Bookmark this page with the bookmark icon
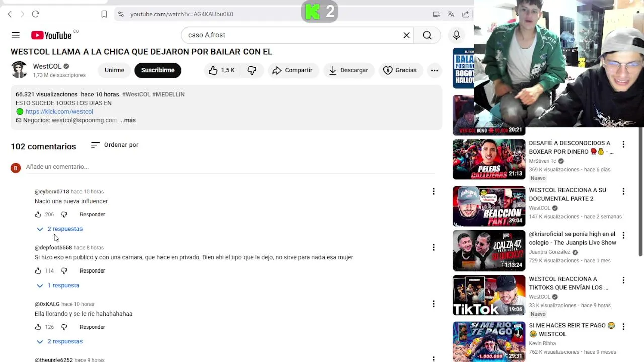The width and height of the screenshot is (644, 362). (104, 14)
